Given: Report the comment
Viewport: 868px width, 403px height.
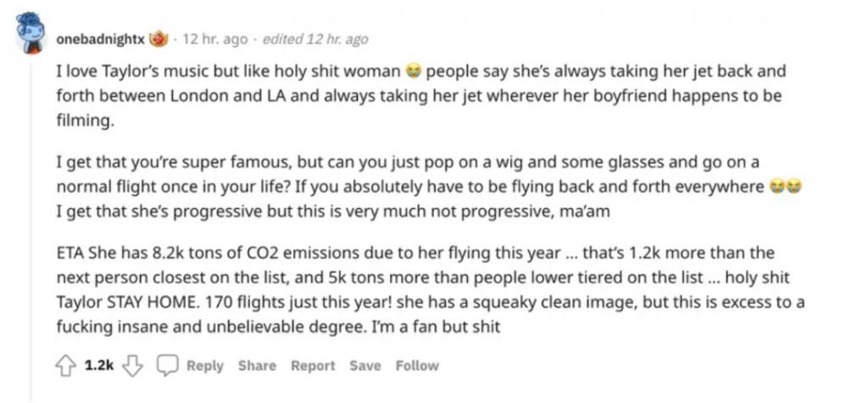Looking at the screenshot, I should click(313, 366).
